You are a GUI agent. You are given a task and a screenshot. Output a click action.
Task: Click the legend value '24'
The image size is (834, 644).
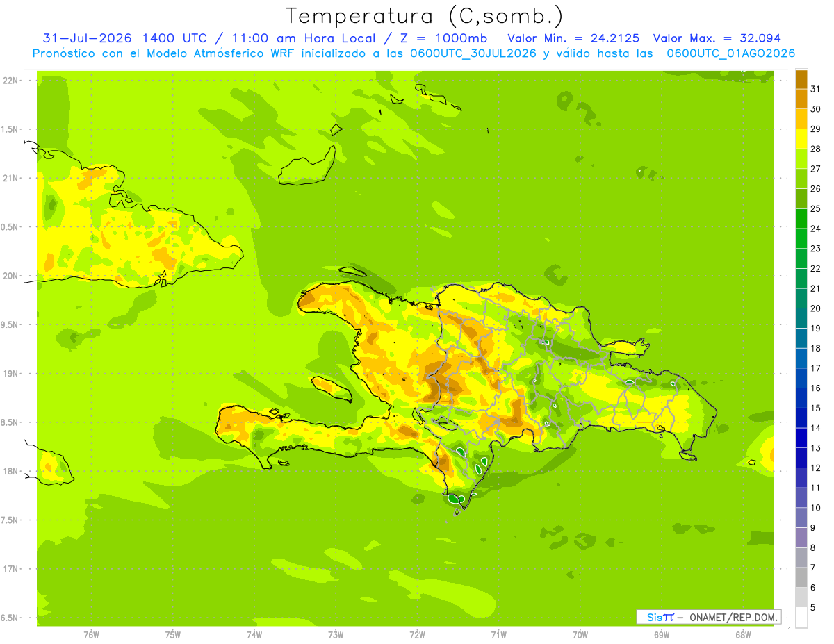tap(815, 229)
